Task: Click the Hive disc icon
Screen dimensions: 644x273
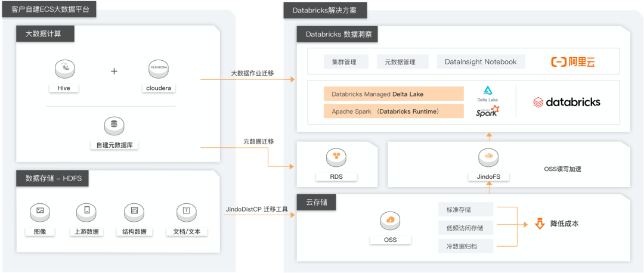Action: pyautogui.click(x=64, y=69)
